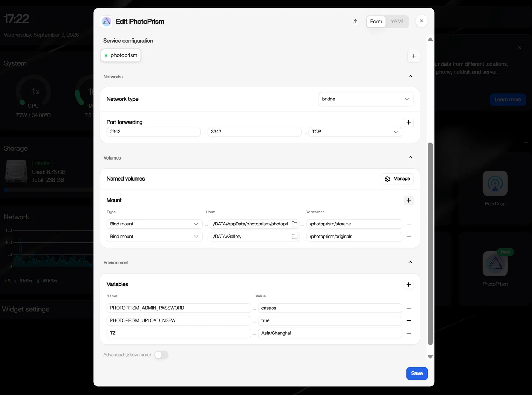Click the Healthy storage status badge
The width and height of the screenshot is (532, 395).
point(42,163)
